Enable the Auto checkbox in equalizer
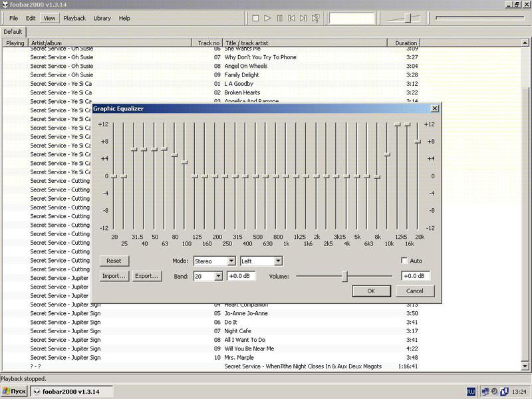Viewport: 532px width, 399px height. 404,261
